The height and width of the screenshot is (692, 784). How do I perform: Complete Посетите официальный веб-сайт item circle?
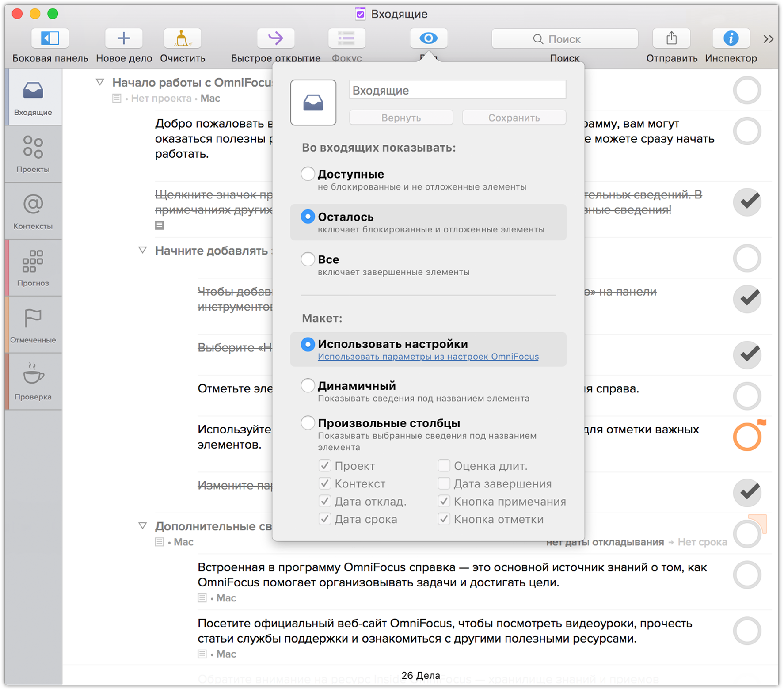tap(747, 631)
